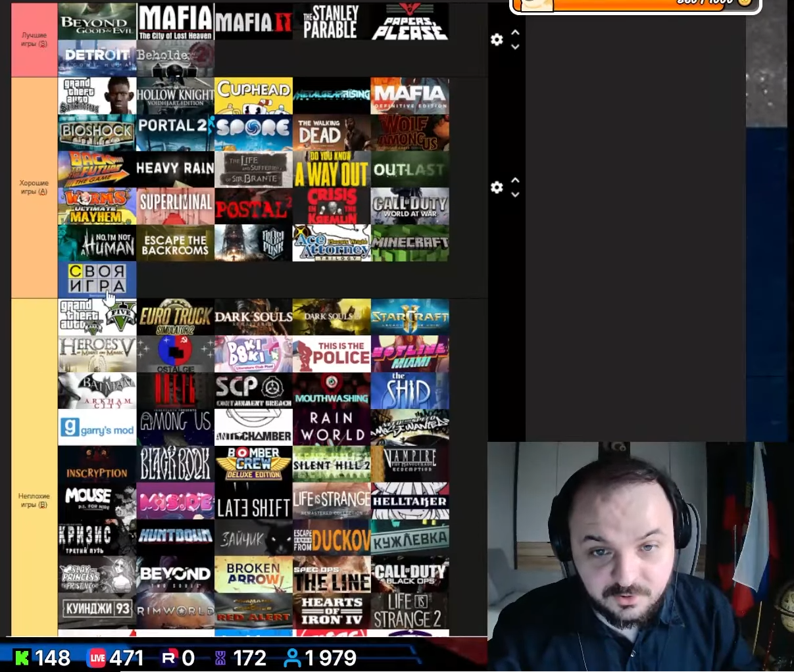The image size is (794, 672).
Task: Select the Crisis in the Kremlin tile
Action: pyautogui.click(x=332, y=206)
